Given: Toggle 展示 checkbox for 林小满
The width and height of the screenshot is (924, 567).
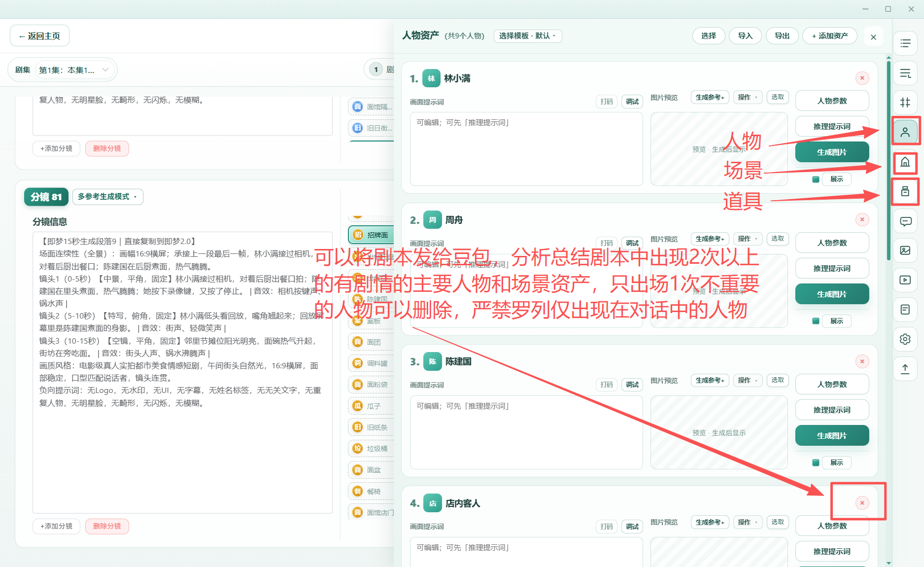Looking at the screenshot, I should (816, 179).
